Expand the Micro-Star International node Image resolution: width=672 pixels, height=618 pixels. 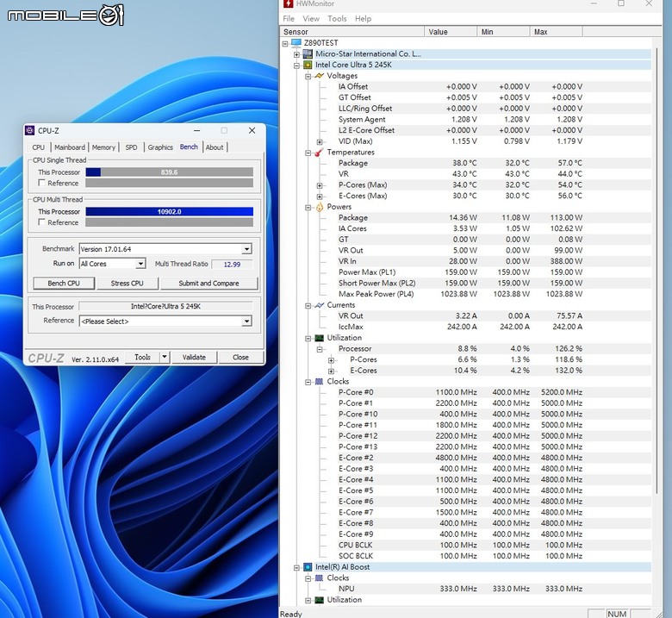coord(296,54)
